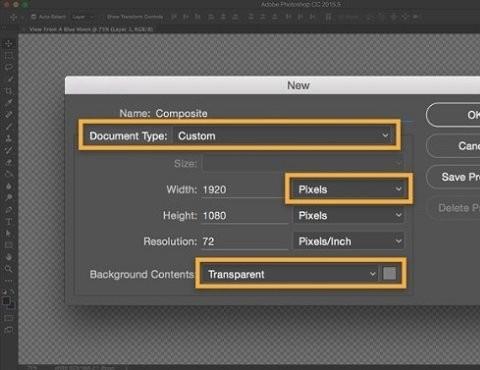Click the Name field containing Composite

(280, 114)
